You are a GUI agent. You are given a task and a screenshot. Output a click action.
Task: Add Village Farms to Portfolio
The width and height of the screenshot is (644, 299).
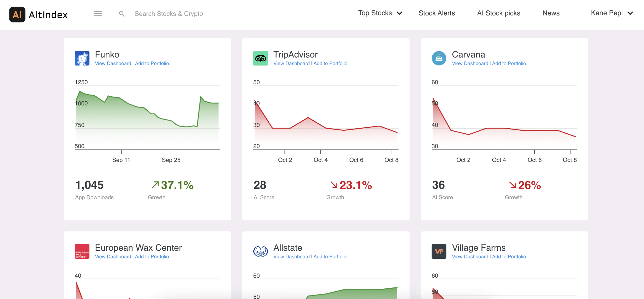[x=509, y=256]
